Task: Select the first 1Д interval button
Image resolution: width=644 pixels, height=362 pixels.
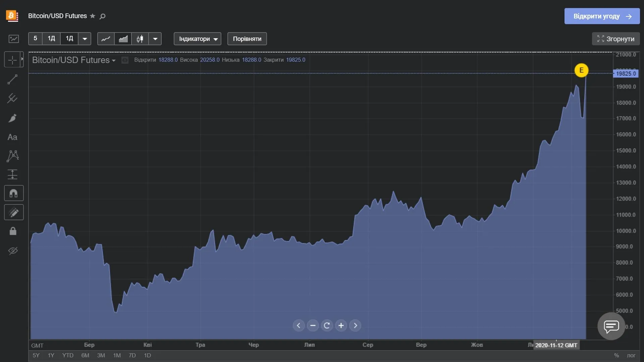Action: [x=51, y=39]
